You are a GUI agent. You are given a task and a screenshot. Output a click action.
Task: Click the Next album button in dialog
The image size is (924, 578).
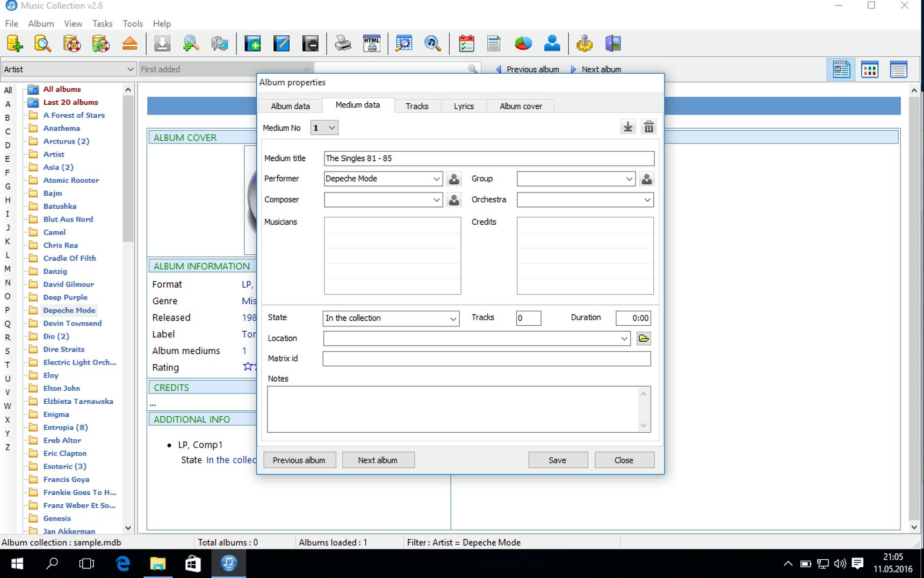coord(378,460)
